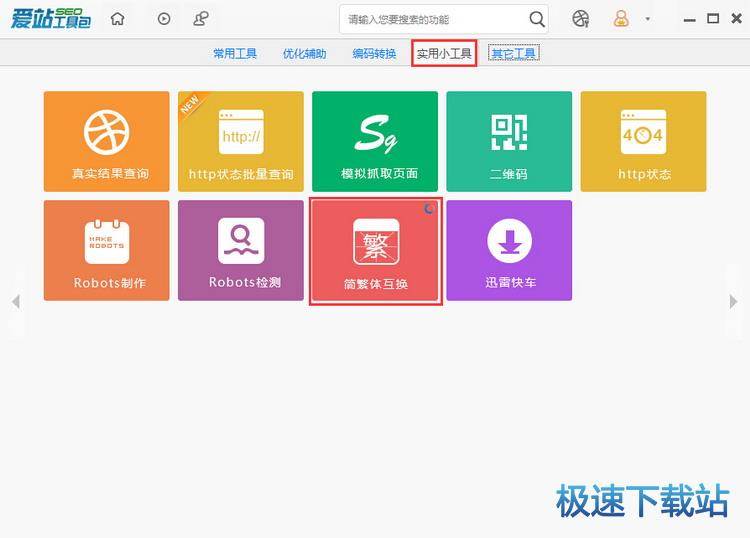Maximize the application window
This screenshot has height=538, width=750.
pos(713,19)
